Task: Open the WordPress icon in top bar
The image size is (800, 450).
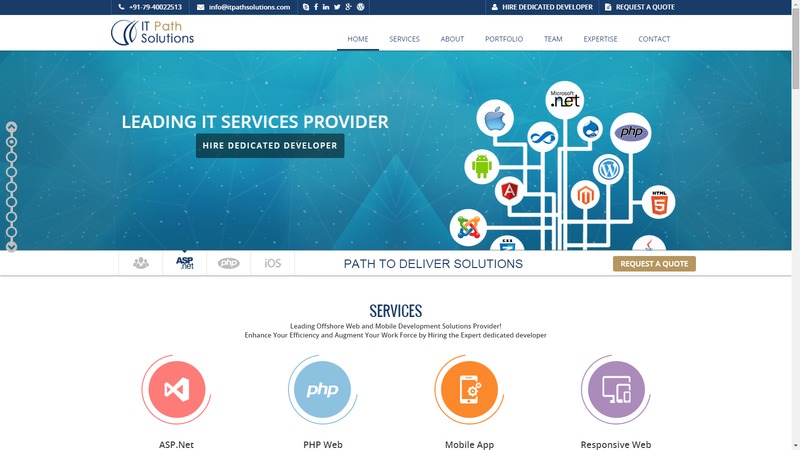Action: 360,7
